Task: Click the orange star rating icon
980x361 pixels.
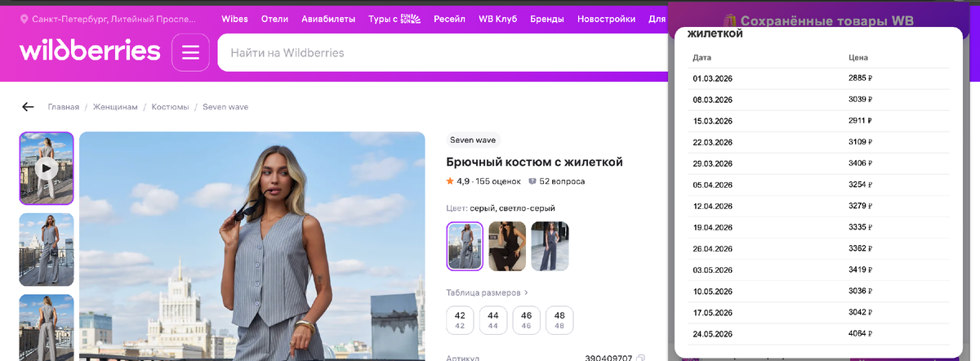Action: pyautogui.click(x=450, y=181)
